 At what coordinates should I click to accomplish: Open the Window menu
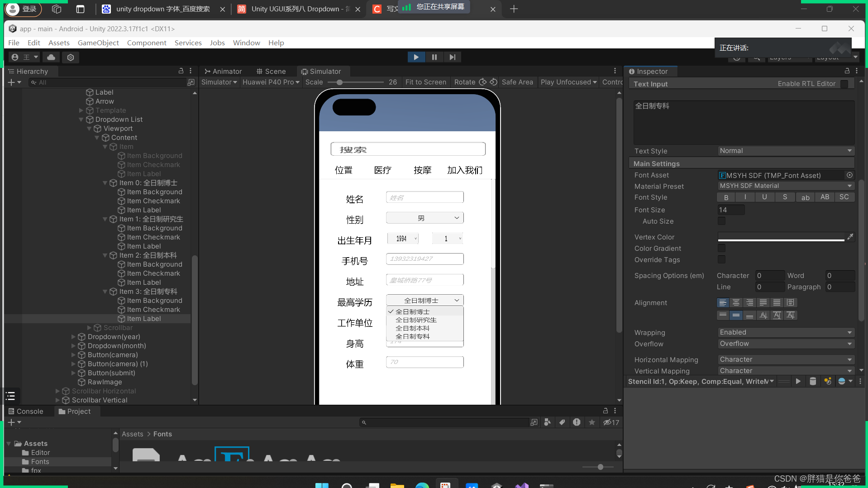(246, 43)
